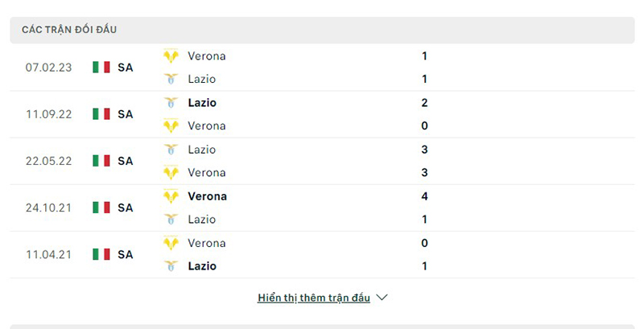Click the Lazio crest in the 11.09.22 match
Viewport: 644px width, 329px height.
(171, 103)
